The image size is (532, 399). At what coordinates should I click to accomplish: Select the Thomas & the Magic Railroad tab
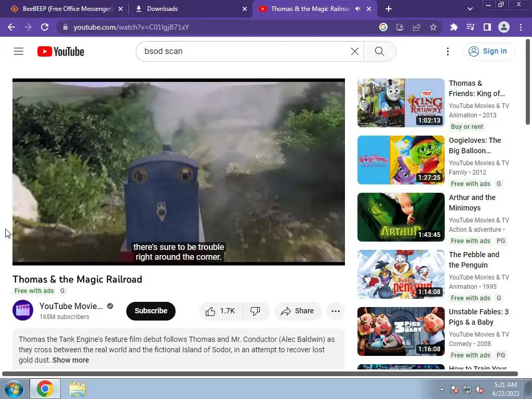(310, 9)
